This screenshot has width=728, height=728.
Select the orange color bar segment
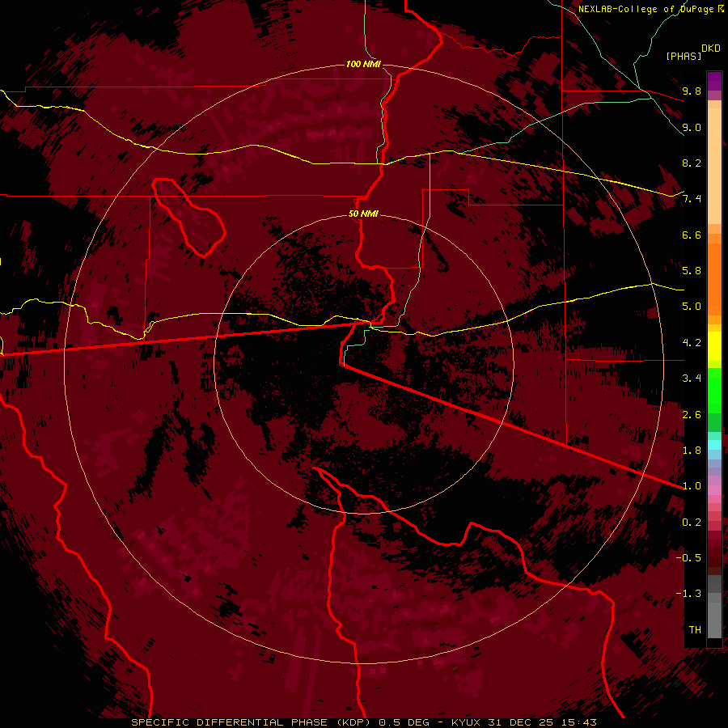714,278
